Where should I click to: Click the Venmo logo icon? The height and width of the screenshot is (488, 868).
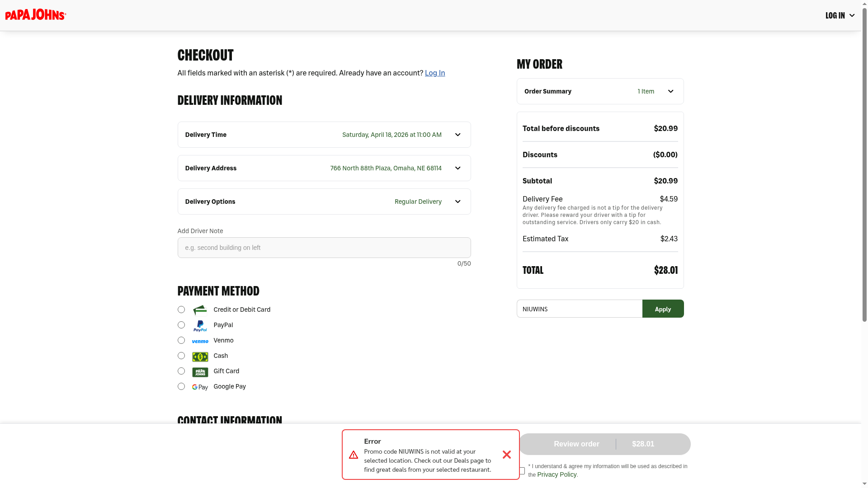pos(200,341)
